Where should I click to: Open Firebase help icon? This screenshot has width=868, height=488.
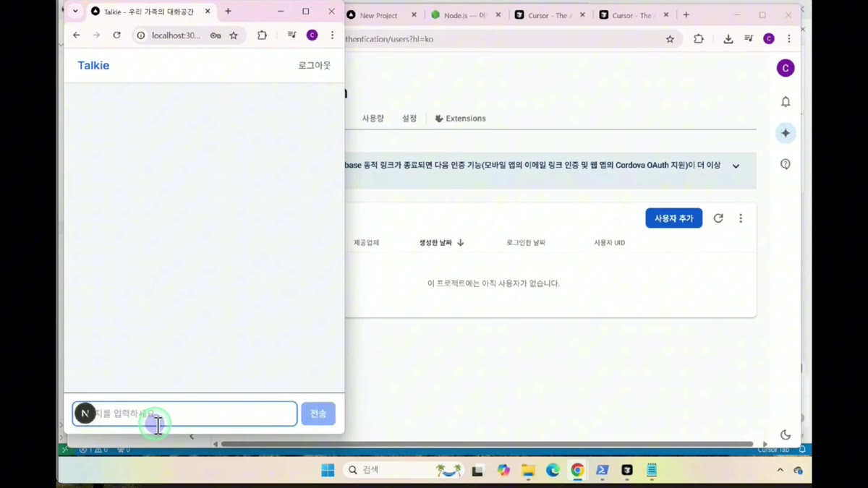point(786,164)
